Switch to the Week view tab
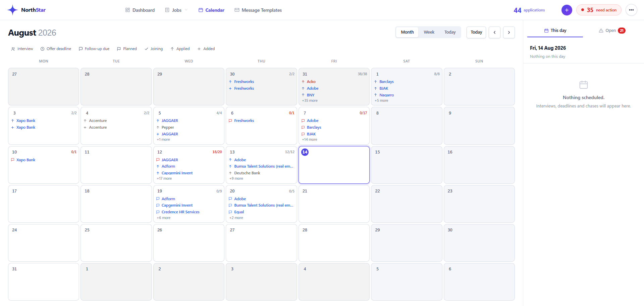Image resolution: width=644 pixels, height=306 pixels. click(429, 32)
